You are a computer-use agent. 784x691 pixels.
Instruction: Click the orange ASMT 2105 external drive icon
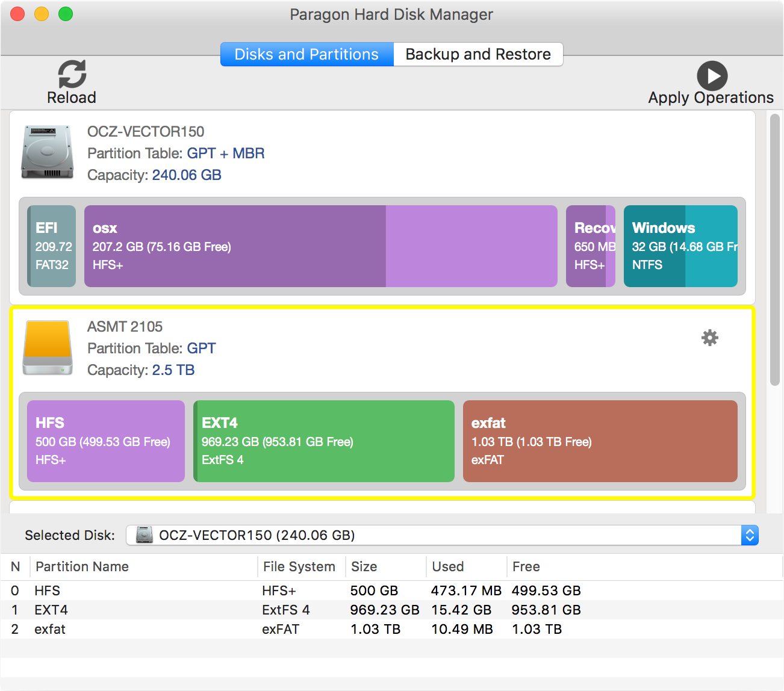[x=48, y=347]
